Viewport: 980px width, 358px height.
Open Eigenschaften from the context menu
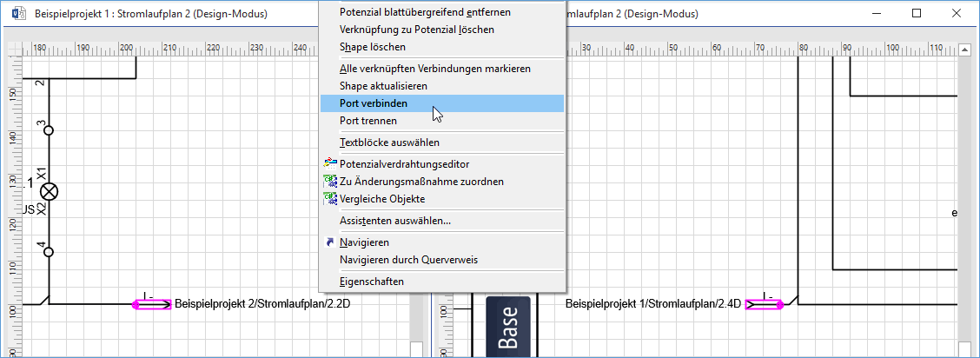click(x=372, y=282)
